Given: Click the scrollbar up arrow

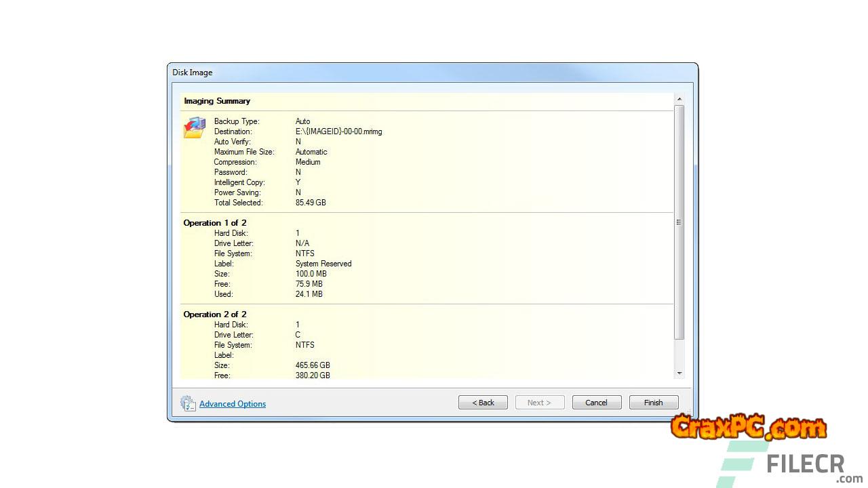Looking at the screenshot, I should (679, 100).
